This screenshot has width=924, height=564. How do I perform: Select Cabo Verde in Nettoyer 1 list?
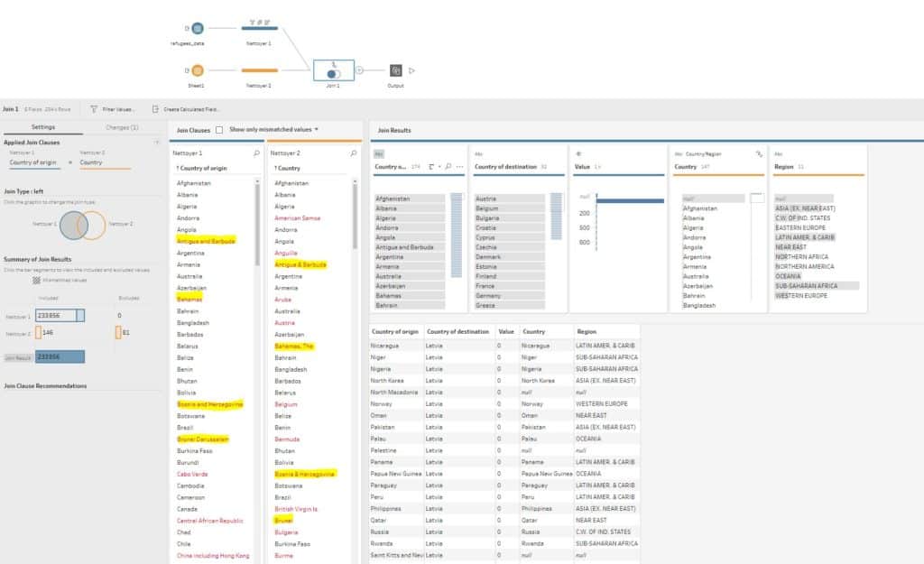point(192,474)
